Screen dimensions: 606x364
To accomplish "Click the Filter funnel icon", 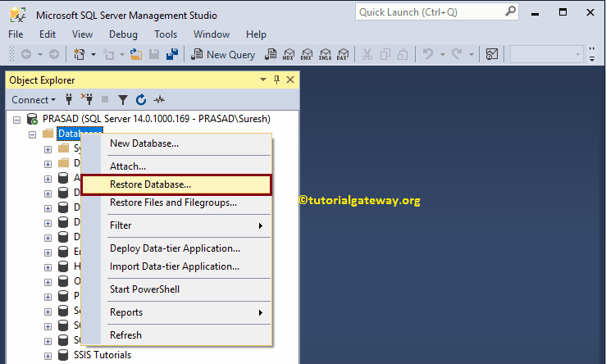I will click(x=123, y=100).
